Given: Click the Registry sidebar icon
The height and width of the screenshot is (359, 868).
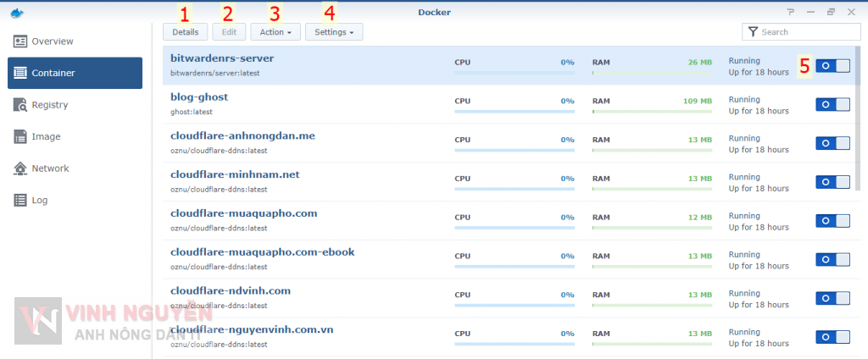Looking at the screenshot, I should (x=20, y=105).
